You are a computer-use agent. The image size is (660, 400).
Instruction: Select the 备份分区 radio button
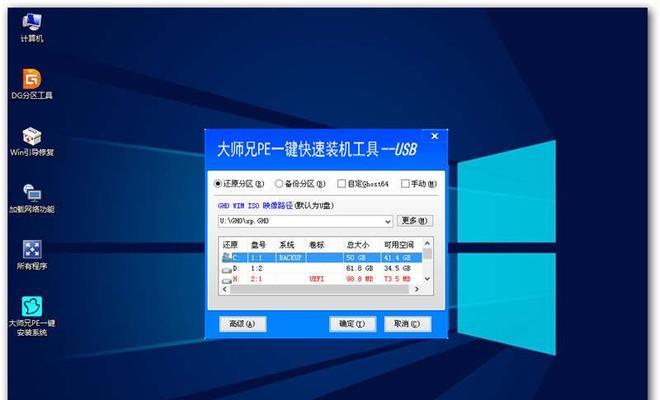(279, 184)
